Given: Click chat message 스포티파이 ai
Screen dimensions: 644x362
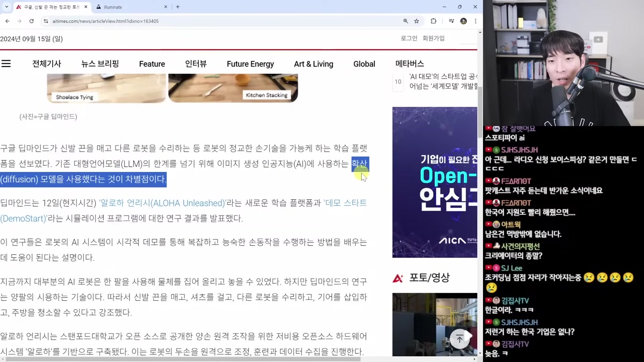Looking at the screenshot, I should [505, 138].
